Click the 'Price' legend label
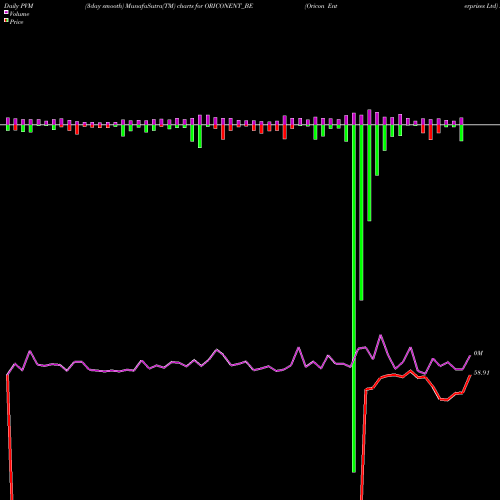Viewport: 500px width, 500px height. point(16,22)
